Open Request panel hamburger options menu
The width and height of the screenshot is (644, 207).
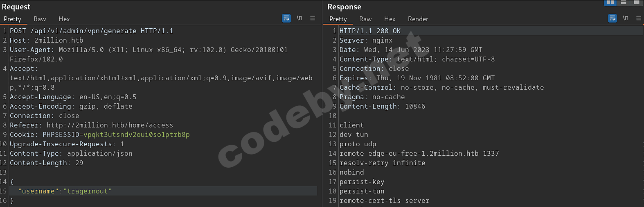(x=313, y=18)
